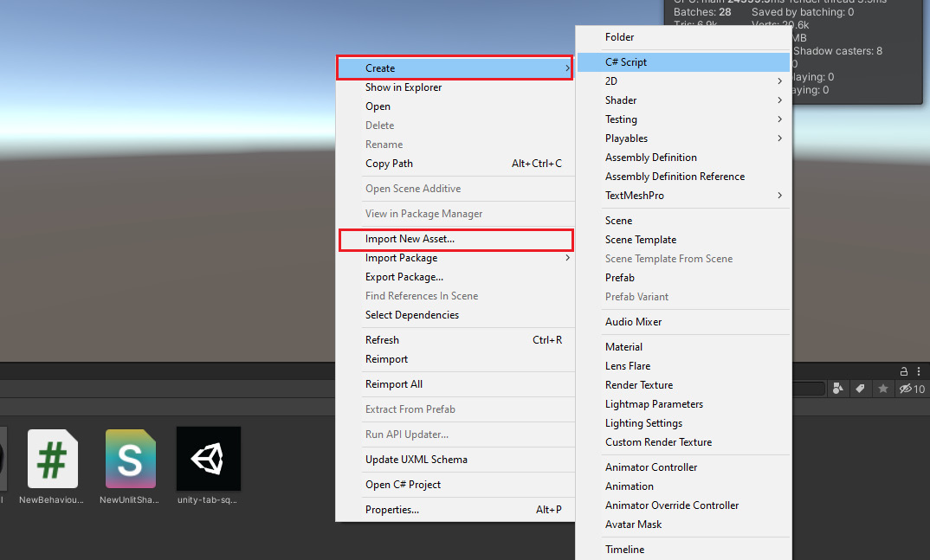The height and width of the screenshot is (560, 930).
Task: Expand the Shader submenu
Action: tap(683, 100)
